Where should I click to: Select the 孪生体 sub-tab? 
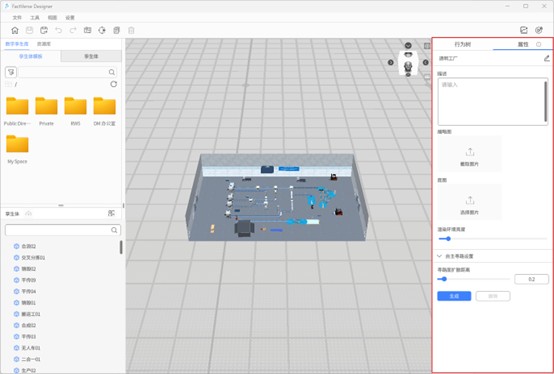[x=91, y=56]
